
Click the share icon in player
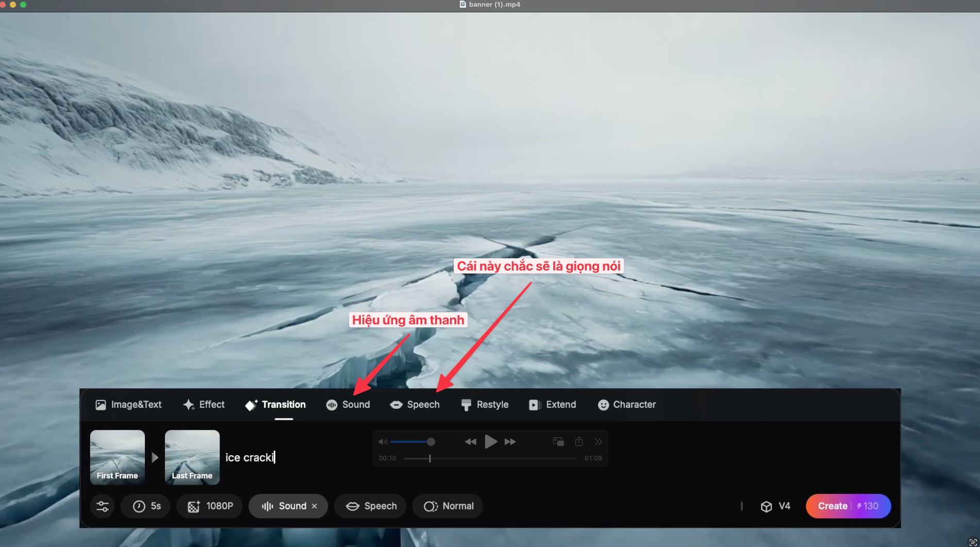579,442
